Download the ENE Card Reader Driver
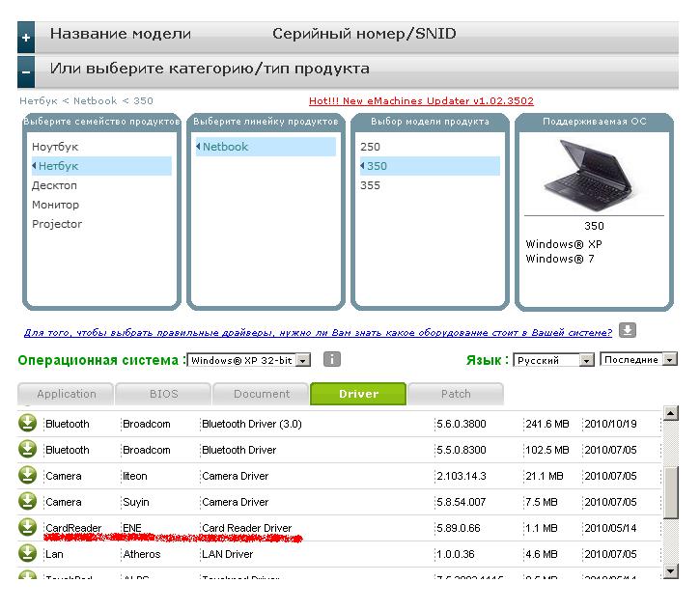700x610 pixels. pyautogui.click(x=28, y=528)
